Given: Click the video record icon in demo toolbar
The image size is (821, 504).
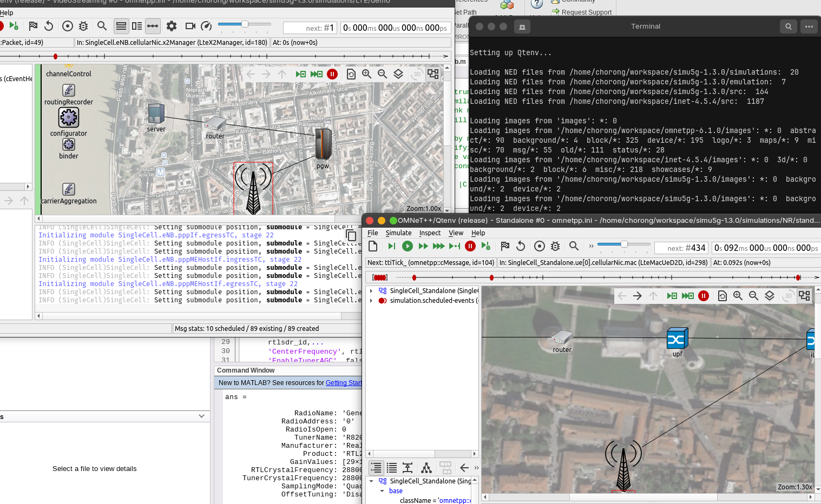Looking at the screenshot, I should pos(190,26).
